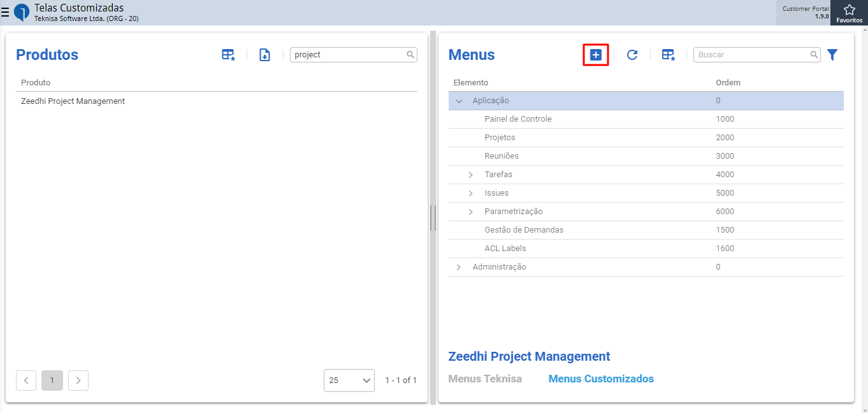Select the Zeedhi Project Management product row
Image resolution: width=868 pixels, height=413 pixels.
[x=217, y=101]
